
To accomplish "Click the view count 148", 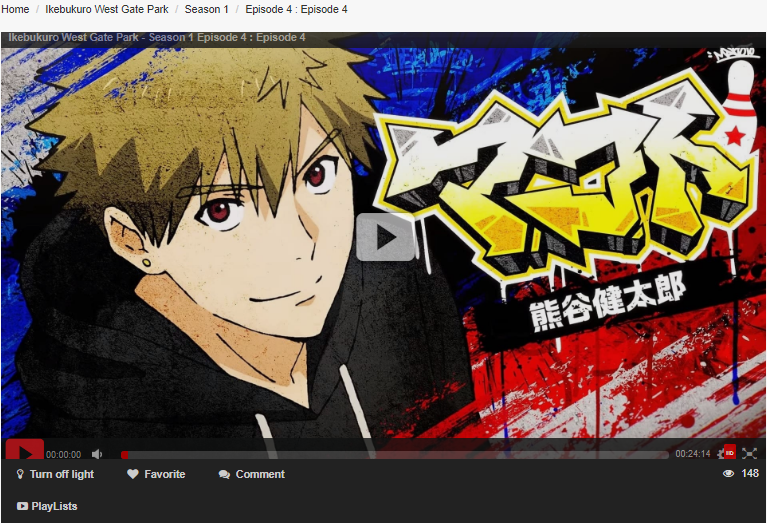I will [750, 473].
